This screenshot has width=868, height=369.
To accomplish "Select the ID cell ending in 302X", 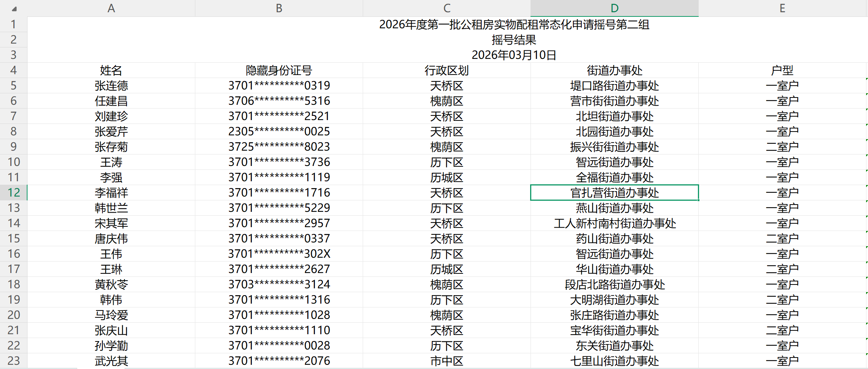I will tap(279, 254).
